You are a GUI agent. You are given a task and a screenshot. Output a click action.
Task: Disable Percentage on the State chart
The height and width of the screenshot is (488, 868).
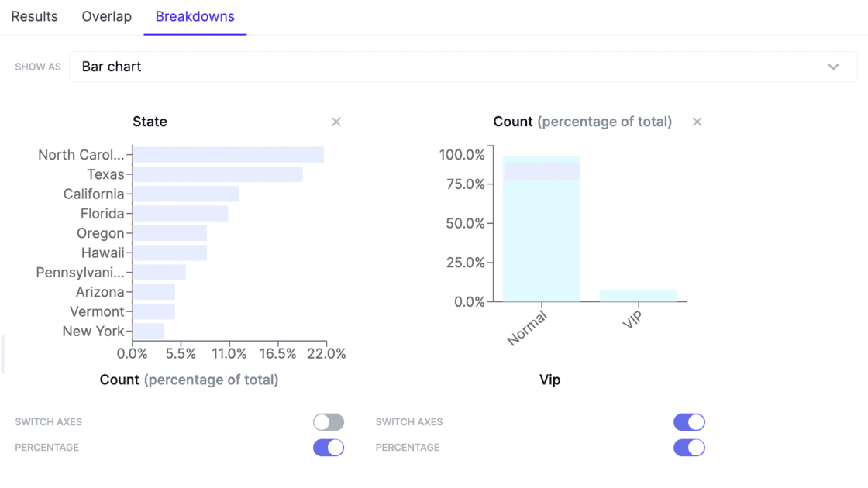[329, 447]
